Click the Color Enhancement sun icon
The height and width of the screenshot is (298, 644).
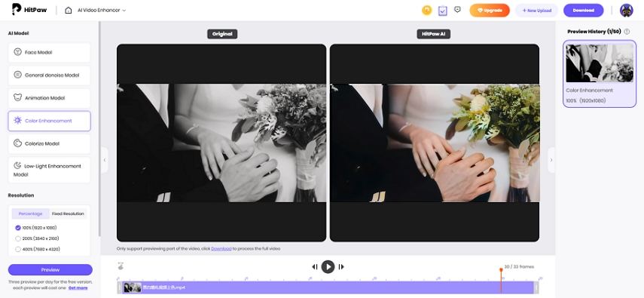pyautogui.click(x=17, y=120)
